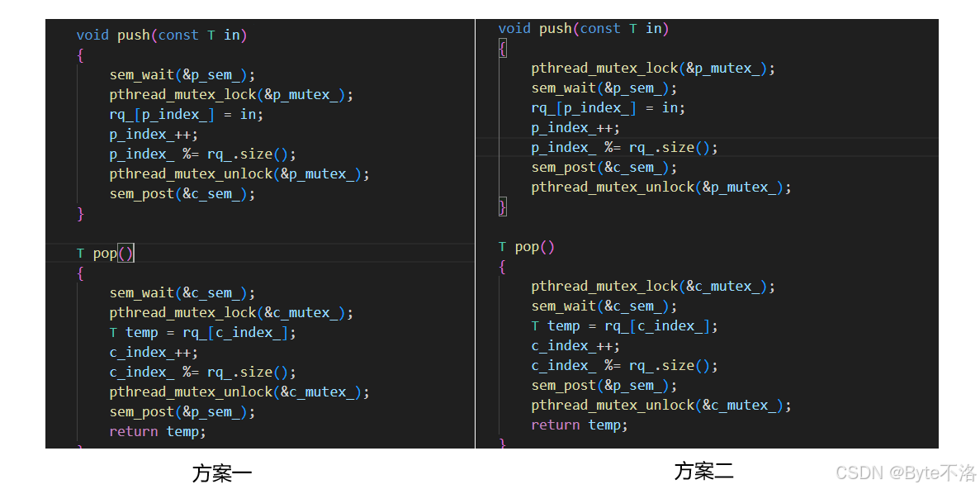This screenshot has width=980, height=489.
Task: Select 'p_index_ %= rq_.size();' in 方案一 code
Action: [202, 154]
